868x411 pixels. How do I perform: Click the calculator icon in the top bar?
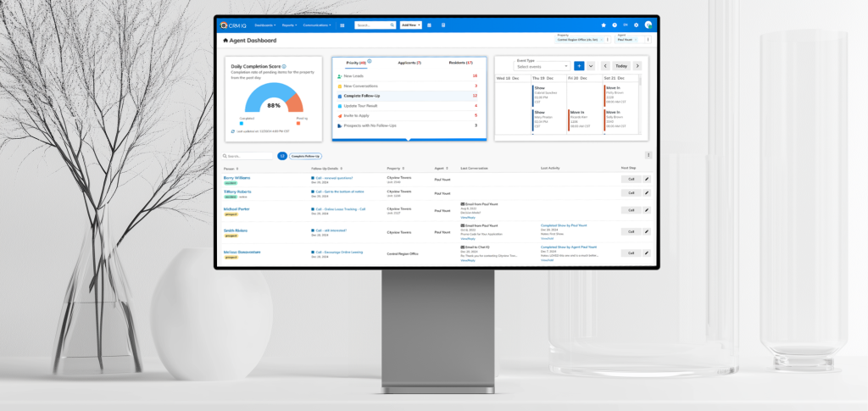pos(443,25)
